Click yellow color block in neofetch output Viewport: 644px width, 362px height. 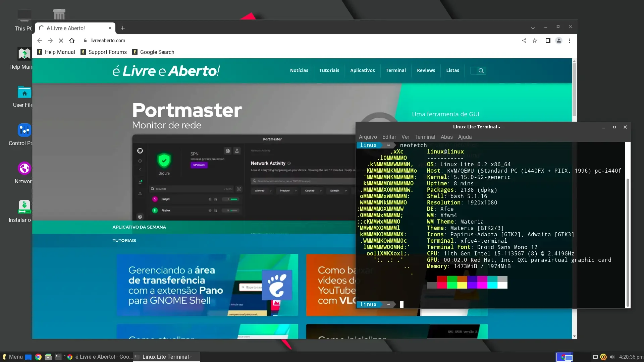(x=462, y=285)
